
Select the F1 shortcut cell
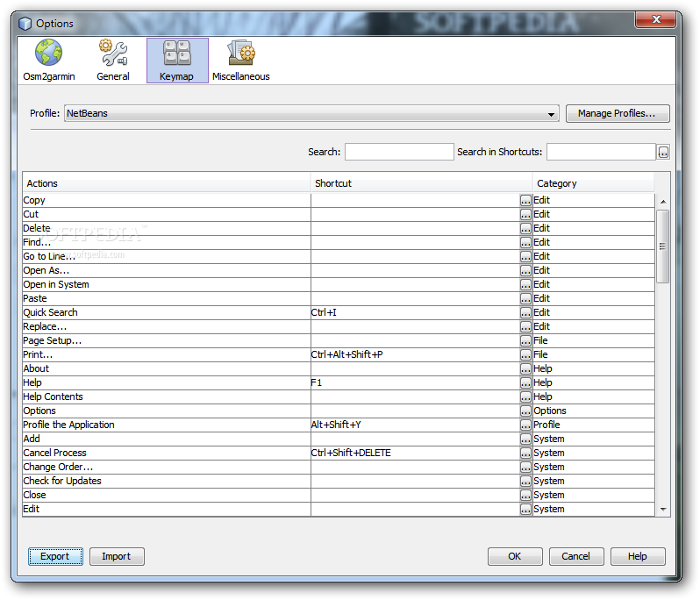415,383
